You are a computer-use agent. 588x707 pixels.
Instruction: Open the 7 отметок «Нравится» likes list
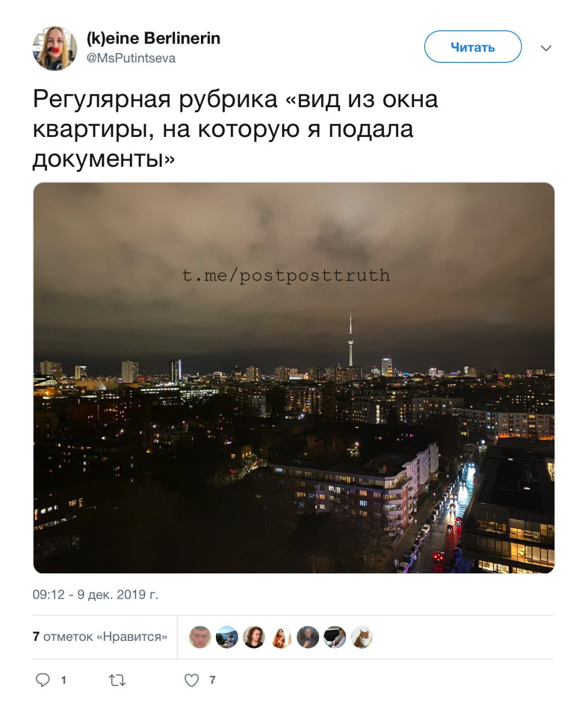coord(100,636)
